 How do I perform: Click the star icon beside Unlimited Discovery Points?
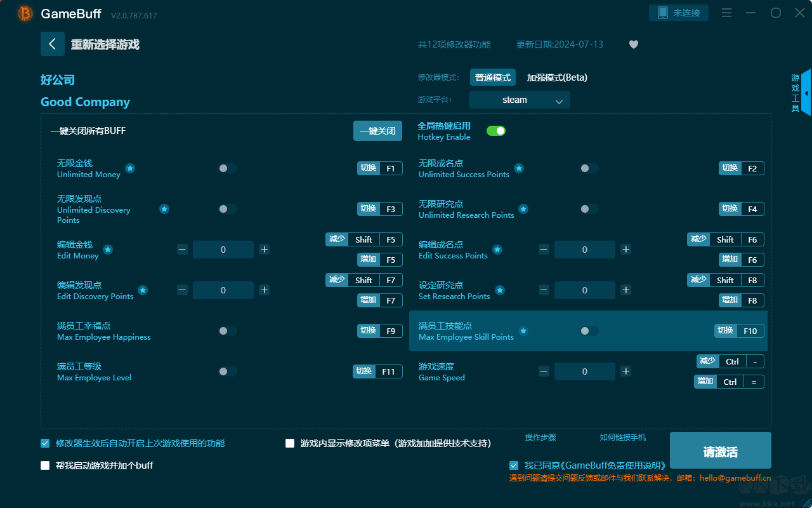[164, 209]
